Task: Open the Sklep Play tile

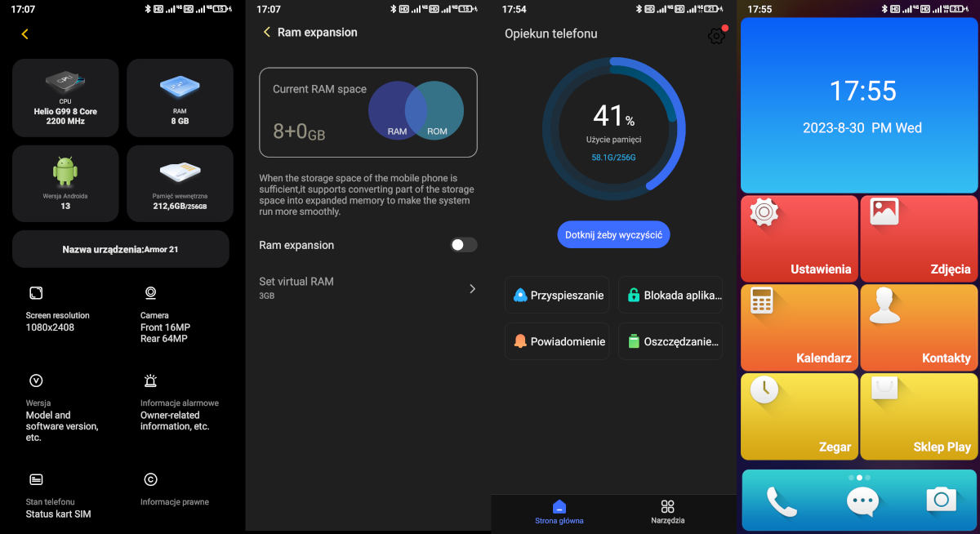Action: [919, 416]
